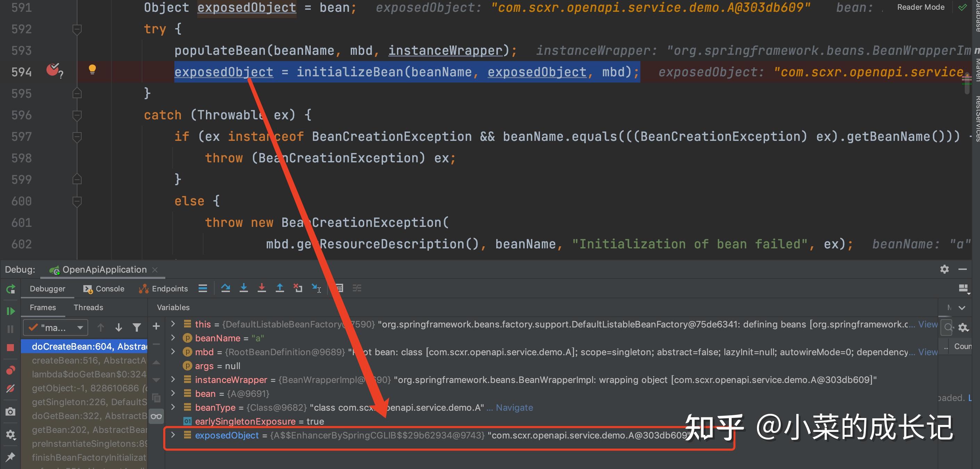Viewport: 980px width, 469px height.
Task: Click the Reader Mode label
Action: pyautogui.click(x=921, y=7)
